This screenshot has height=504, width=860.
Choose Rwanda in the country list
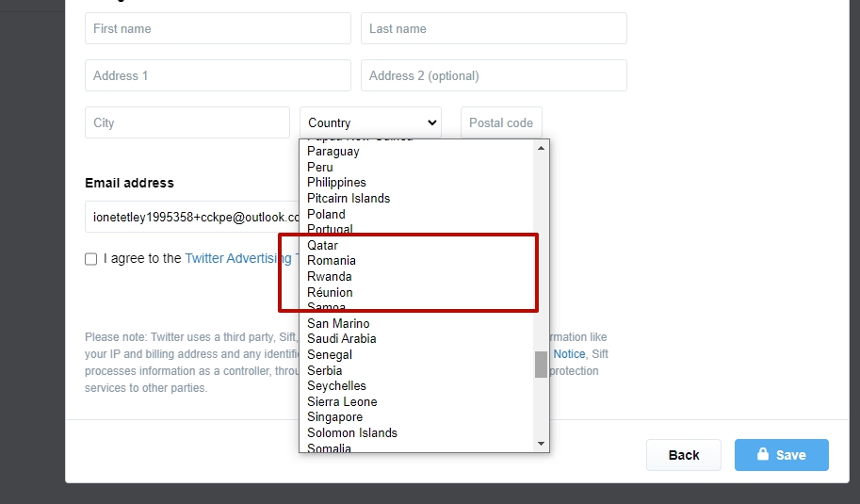tap(417, 277)
